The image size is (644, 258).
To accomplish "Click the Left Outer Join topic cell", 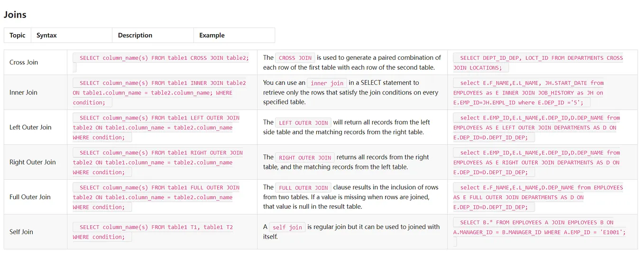I will (x=36, y=127).
